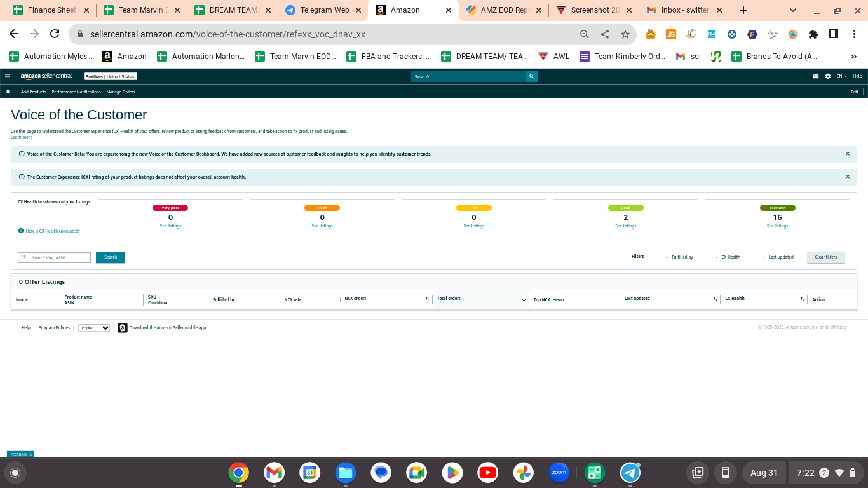Open Google Calendar from the shelf
The height and width of the screenshot is (488, 868).
pyautogui.click(x=310, y=473)
